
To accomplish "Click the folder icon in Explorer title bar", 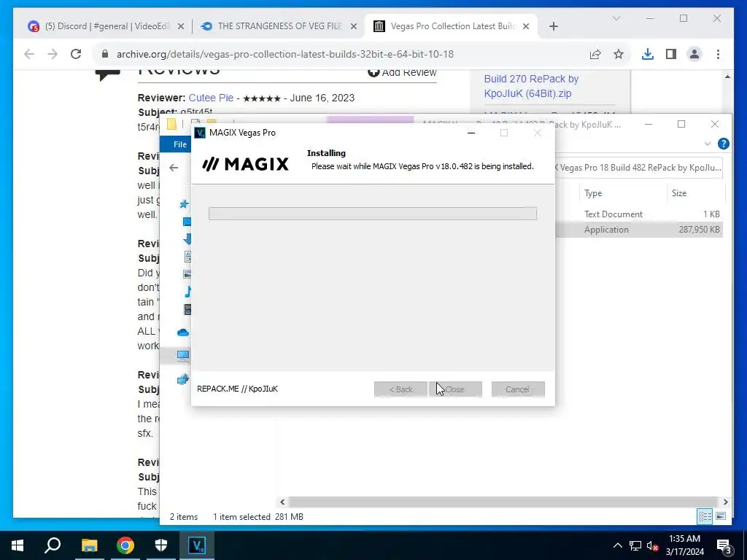I will coord(171,125).
